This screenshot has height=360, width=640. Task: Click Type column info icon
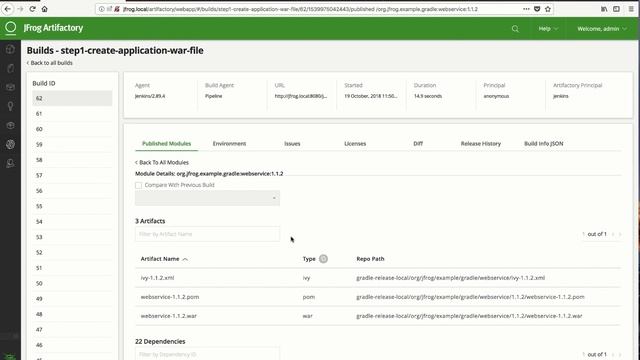[323, 259]
